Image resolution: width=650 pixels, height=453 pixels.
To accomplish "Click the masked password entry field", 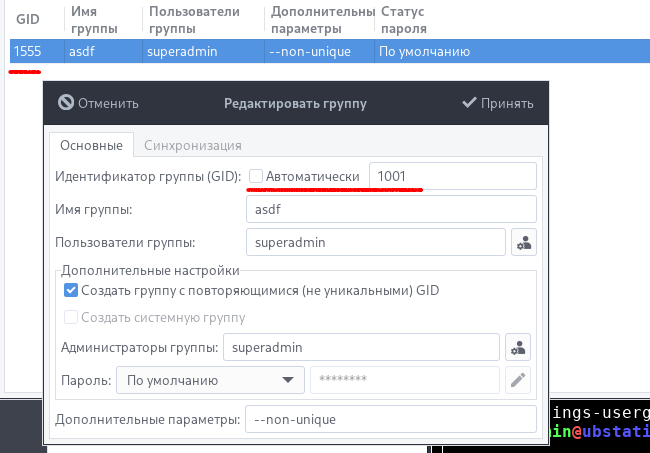I will coord(404,380).
